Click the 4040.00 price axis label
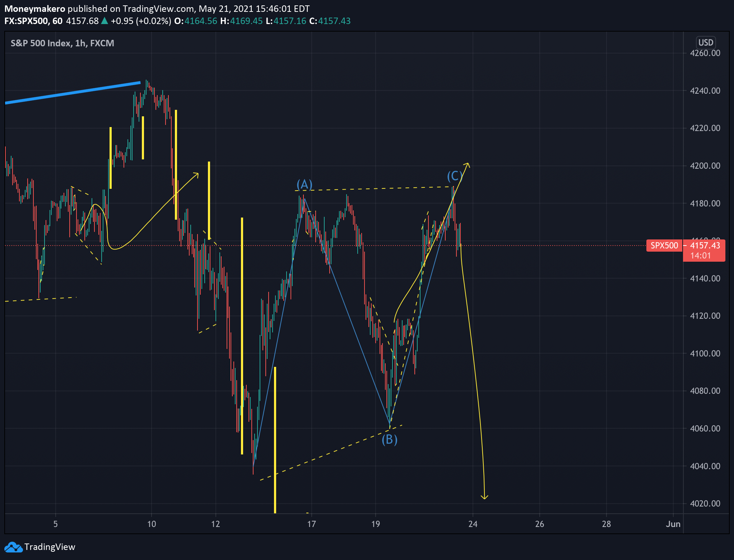This screenshot has width=734, height=560. pos(705,466)
